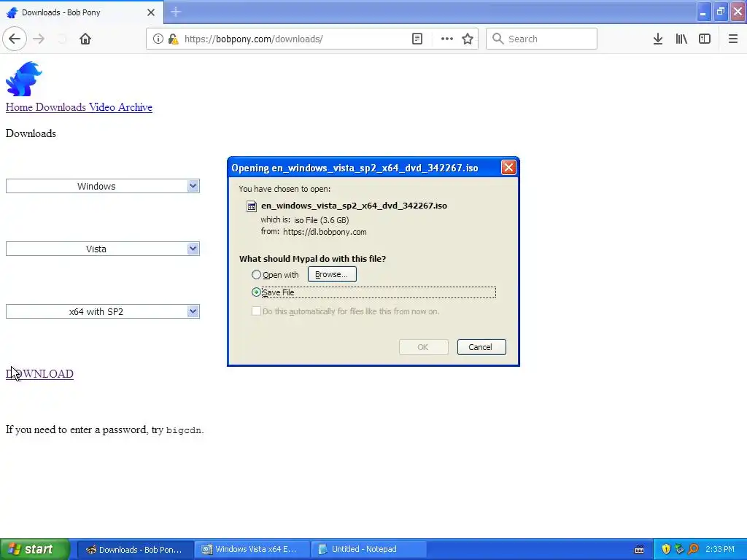Viewport: 747px width, 560px height.
Task: Select the Save File radio option
Action: point(256,292)
